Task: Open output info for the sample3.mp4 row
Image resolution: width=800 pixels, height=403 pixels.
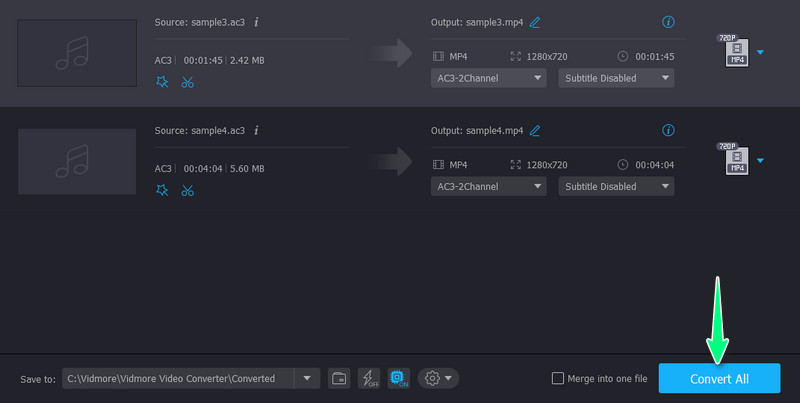Action: tap(669, 21)
